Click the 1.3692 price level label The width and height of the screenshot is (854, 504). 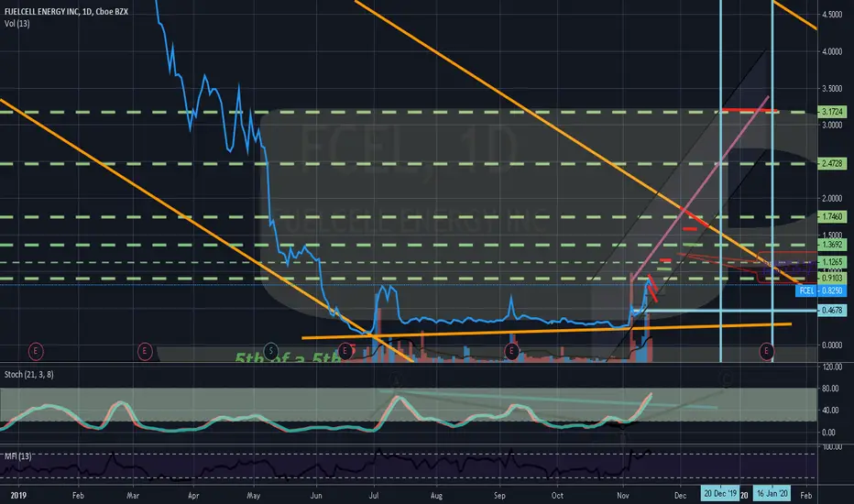(x=832, y=245)
